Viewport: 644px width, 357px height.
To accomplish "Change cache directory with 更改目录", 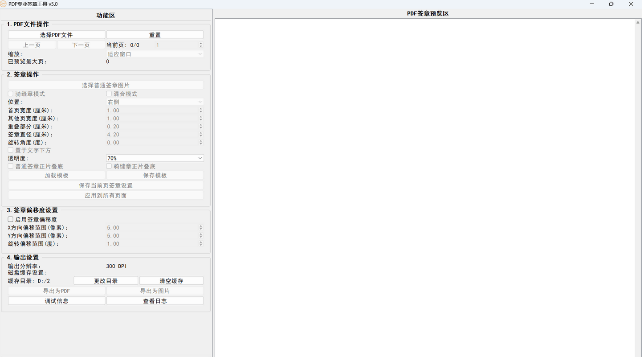I will tap(105, 280).
